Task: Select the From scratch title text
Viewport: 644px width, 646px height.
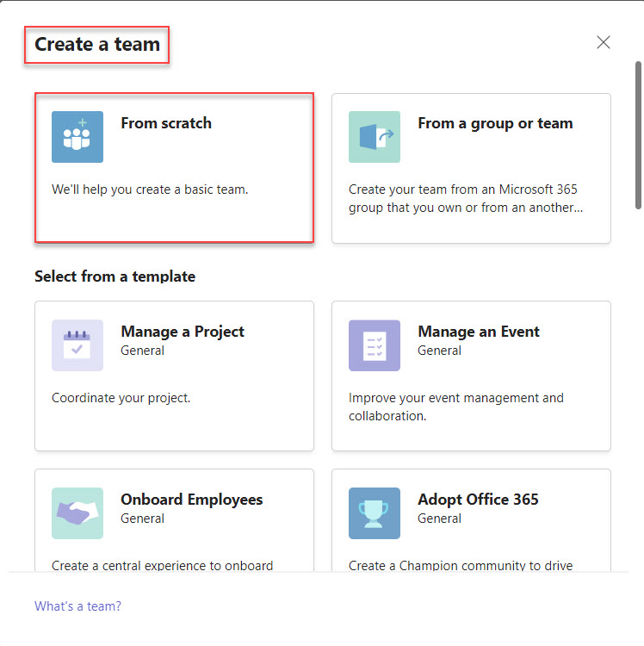Action: click(x=166, y=123)
